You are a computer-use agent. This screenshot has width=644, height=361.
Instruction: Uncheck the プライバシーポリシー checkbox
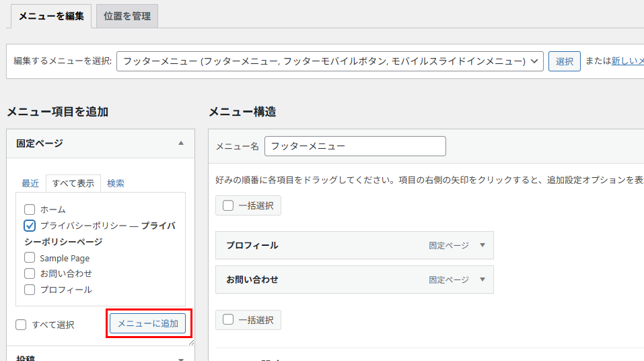coord(30,226)
